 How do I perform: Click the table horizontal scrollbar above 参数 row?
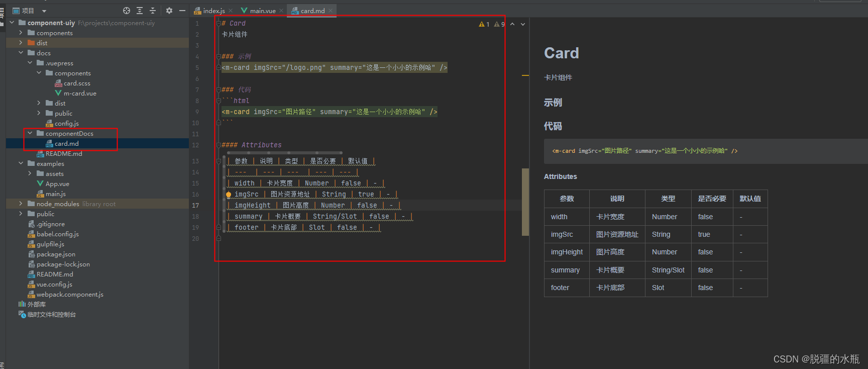pos(284,152)
